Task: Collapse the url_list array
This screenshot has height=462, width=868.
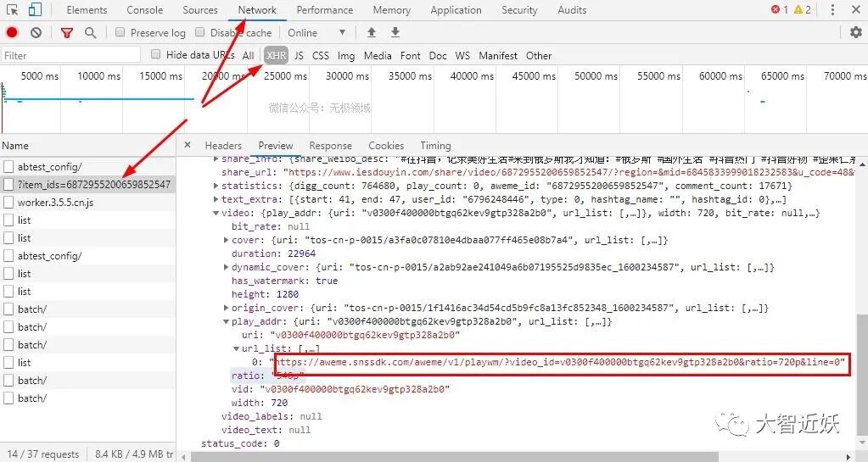Action: click(x=236, y=348)
